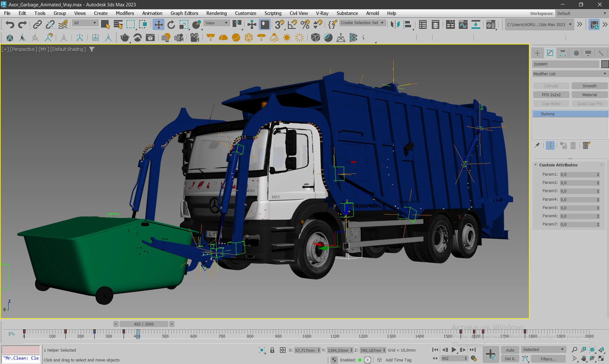Open the Modifier List dropdown
The height and width of the screenshot is (364, 609).
[x=570, y=74]
